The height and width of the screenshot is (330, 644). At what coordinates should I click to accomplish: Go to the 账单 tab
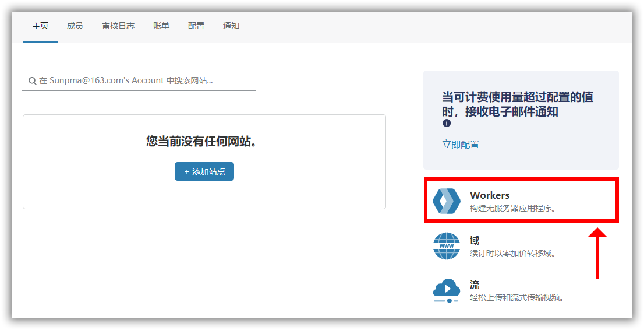pyautogui.click(x=161, y=26)
